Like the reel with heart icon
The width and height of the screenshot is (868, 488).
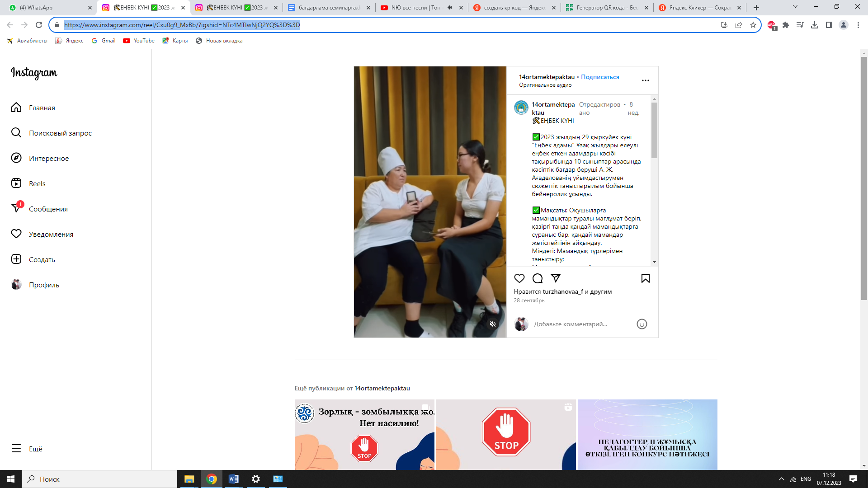coord(519,278)
